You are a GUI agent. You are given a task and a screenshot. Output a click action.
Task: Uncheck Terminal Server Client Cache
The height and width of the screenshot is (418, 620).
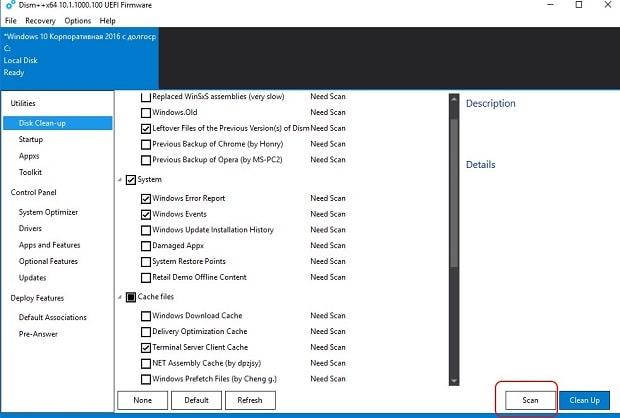click(x=146, y=348)
